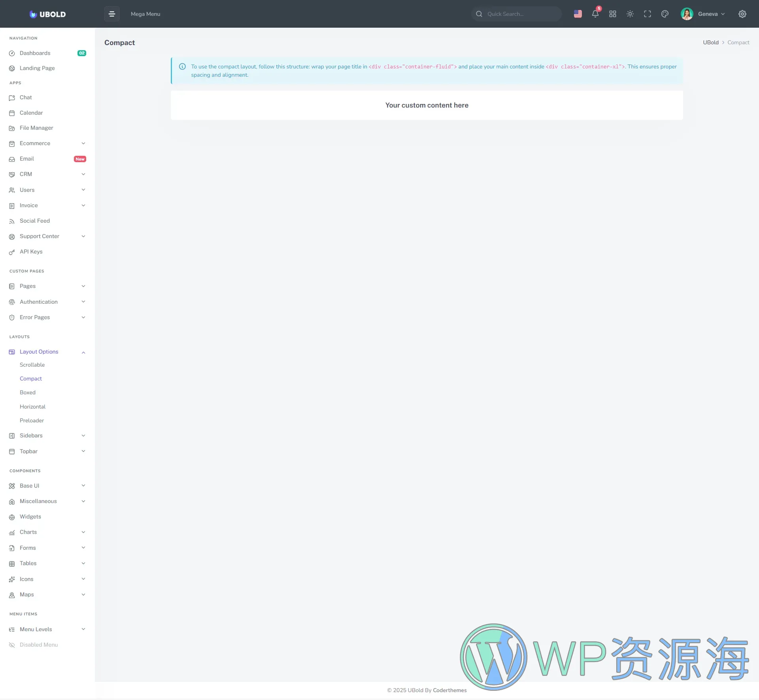Go to UBold breadcrumb link
This screenshot has height=700, width=759.
pyautogui.click(x=710, y=42)
